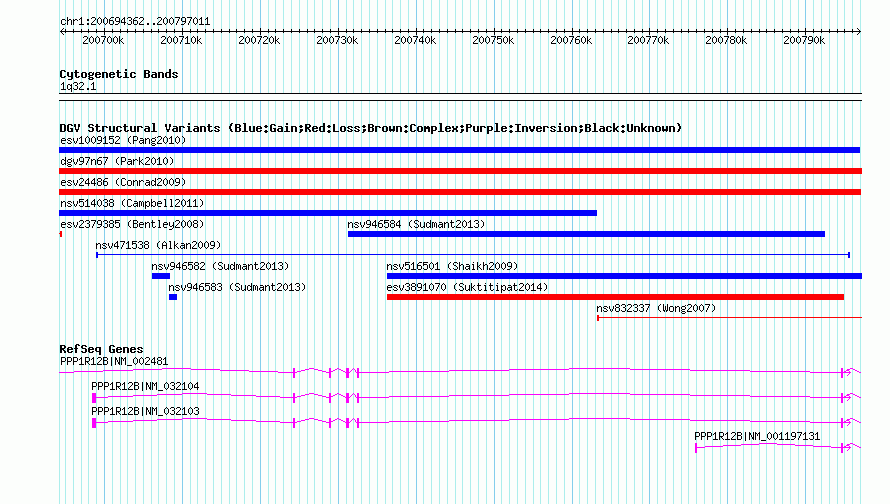Open the esv2379385 (Bentley2008) label
This screenshot has height=504, width=890.
132,224
